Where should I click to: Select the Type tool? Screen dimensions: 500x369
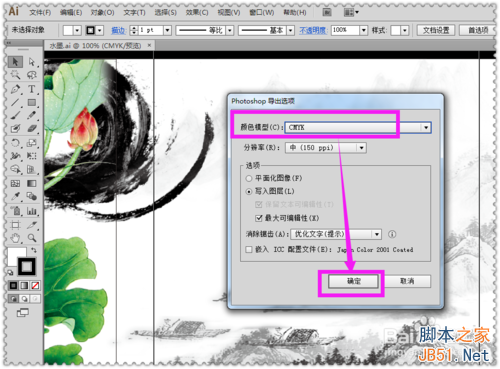click(32, 89)
